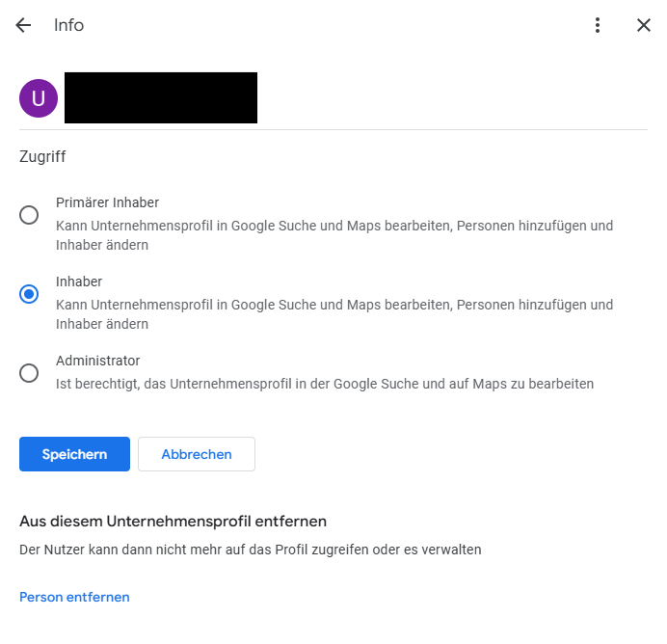
Task: Follow the Person entfernen link
Action: (x=74, y=597)
